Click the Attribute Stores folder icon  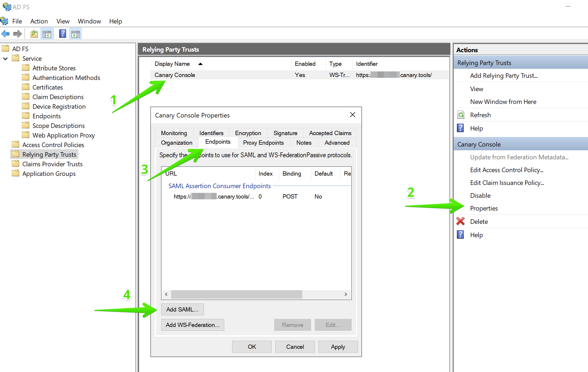pos(26,68)
